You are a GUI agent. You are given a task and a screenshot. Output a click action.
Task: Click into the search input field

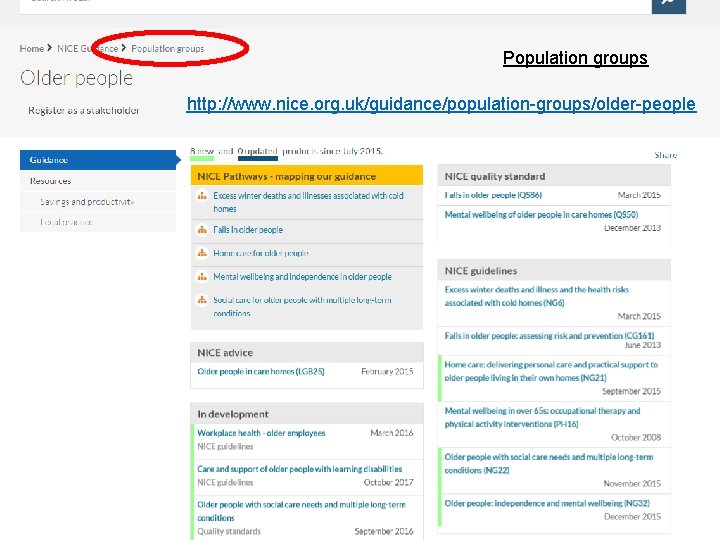pos(336,5)
